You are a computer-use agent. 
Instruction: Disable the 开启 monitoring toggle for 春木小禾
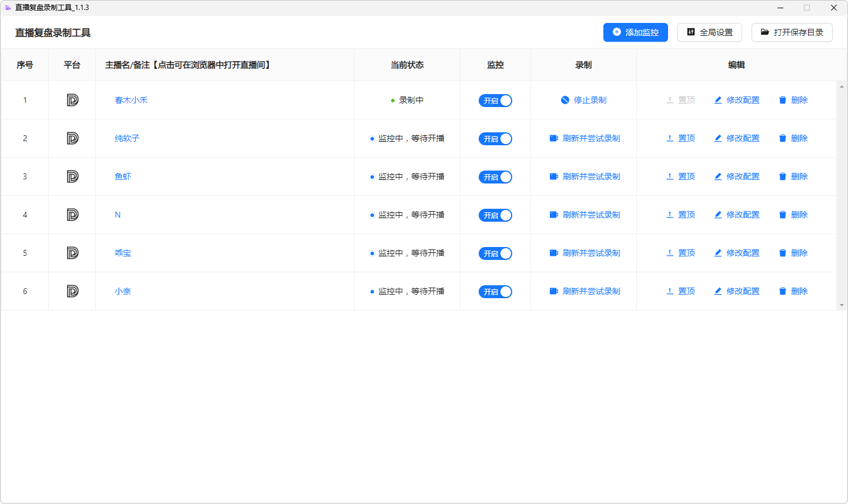pyautogui.click(x=496, y=100)
